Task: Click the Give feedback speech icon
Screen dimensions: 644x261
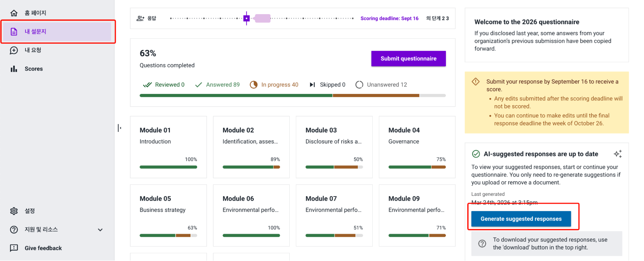Action: pos(14,248)
